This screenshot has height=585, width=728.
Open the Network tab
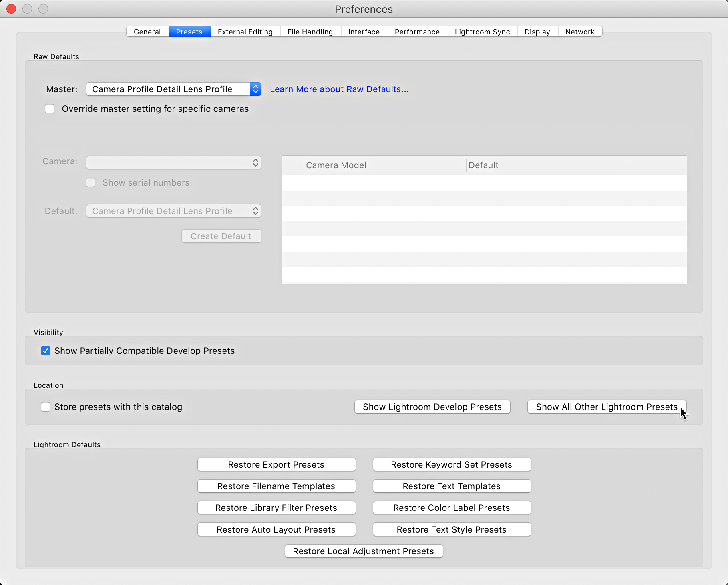pos(580,32)
